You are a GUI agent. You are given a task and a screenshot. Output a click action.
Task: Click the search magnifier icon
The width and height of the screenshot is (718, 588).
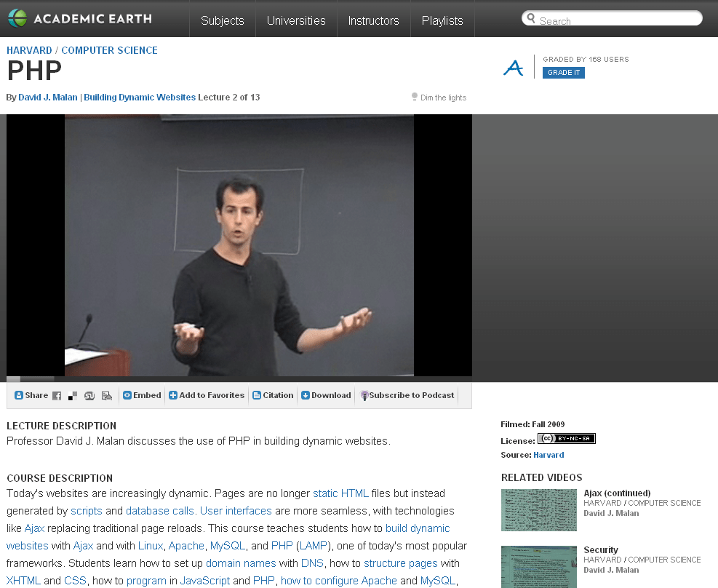tap(531, 18)
